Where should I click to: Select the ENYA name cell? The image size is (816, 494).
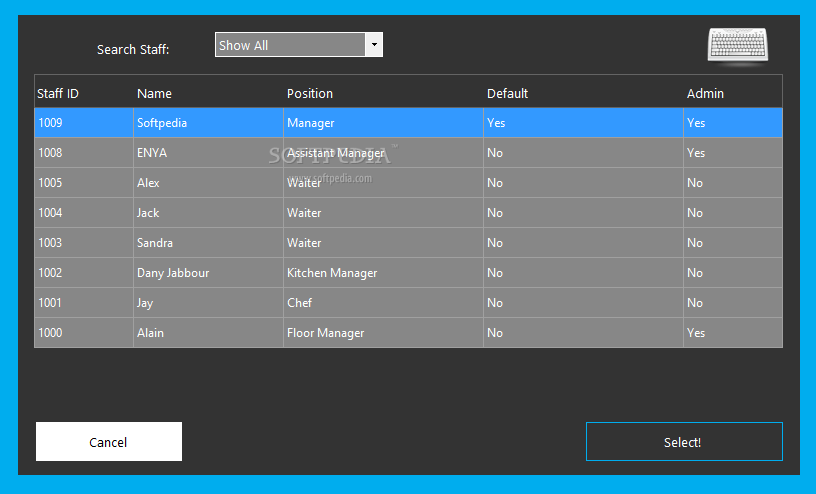click(208, 153)
